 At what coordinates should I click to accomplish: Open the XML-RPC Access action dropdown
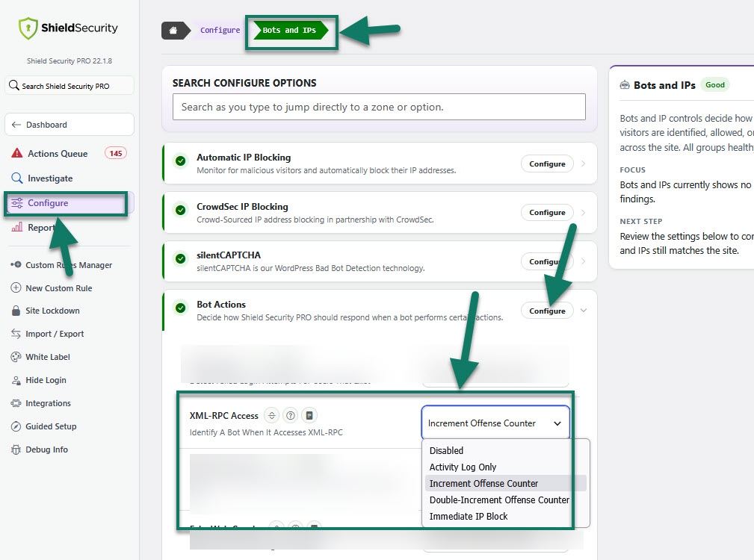(x=495, y=423)
